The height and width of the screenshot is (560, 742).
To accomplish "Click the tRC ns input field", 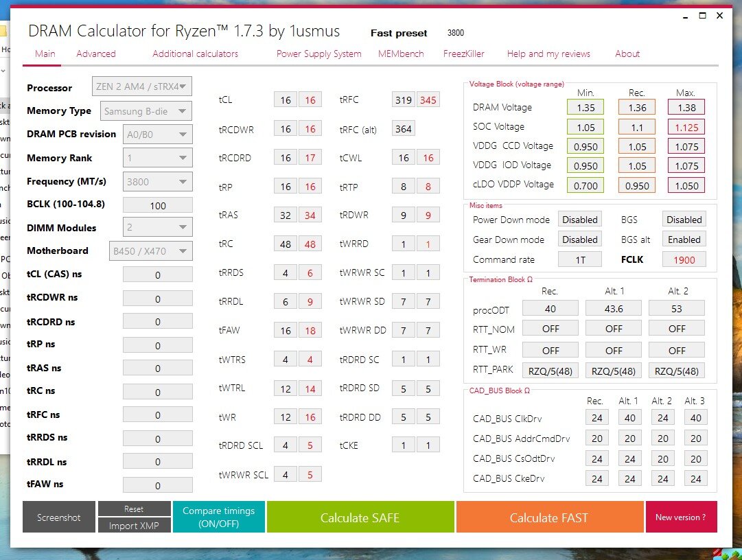I will click(x=158, y=392).
